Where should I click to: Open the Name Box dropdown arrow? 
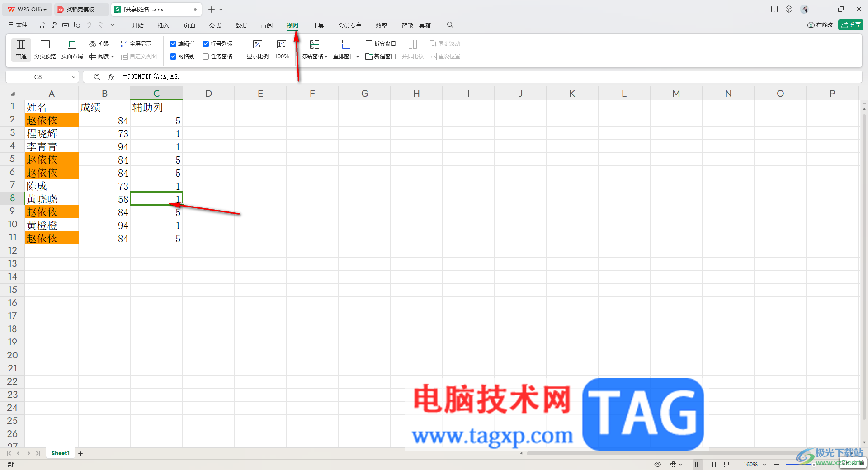coord(74,77)
